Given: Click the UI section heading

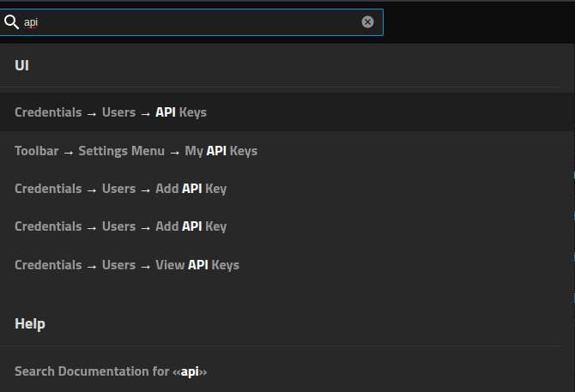Looking at the screenshot, I should point(22,65).
